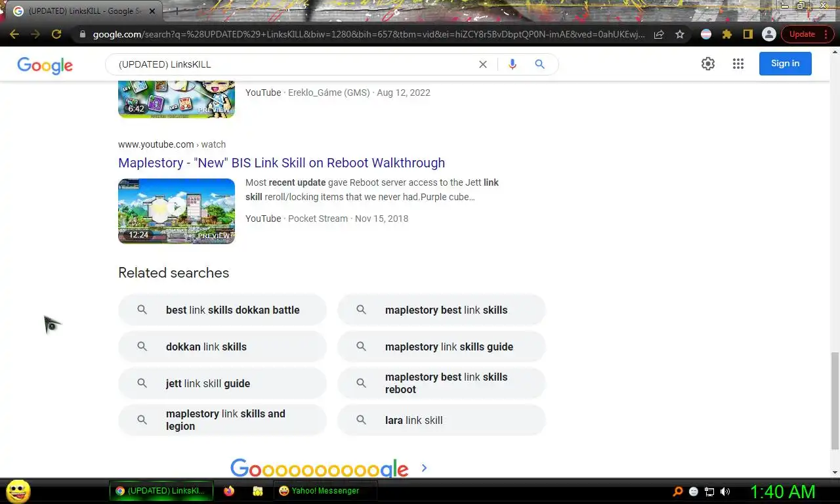Screen dimensions: 840x504
Task: Open the Chrome extensions puzzle icon
Action: pos(727,34)
